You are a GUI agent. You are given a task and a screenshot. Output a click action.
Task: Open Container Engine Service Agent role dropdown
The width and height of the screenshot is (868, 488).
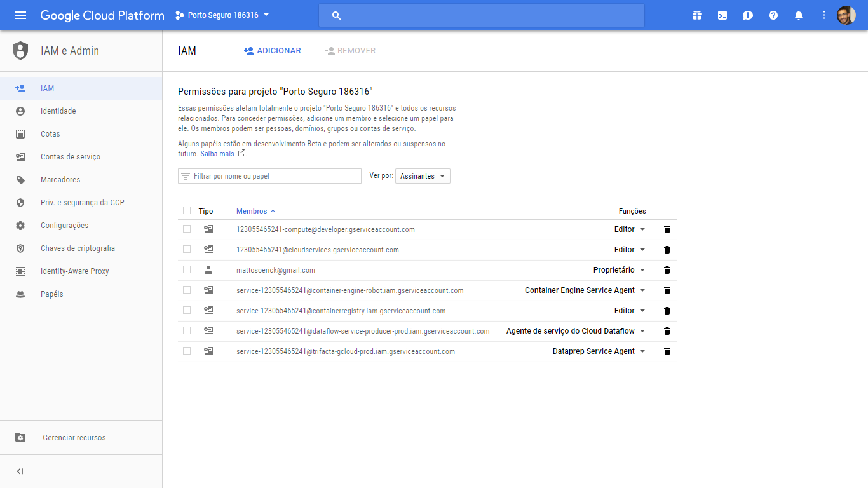(x=585, y=290)
